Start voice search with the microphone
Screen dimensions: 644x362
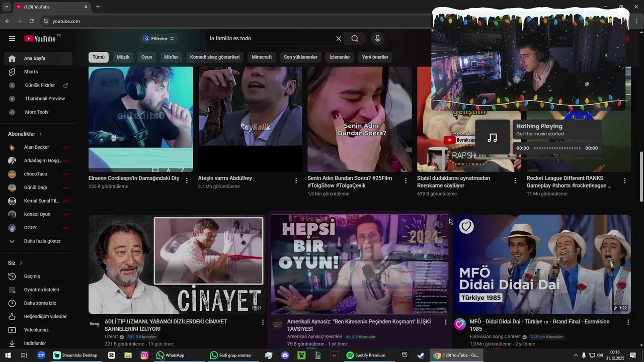[x=377, y=39]
